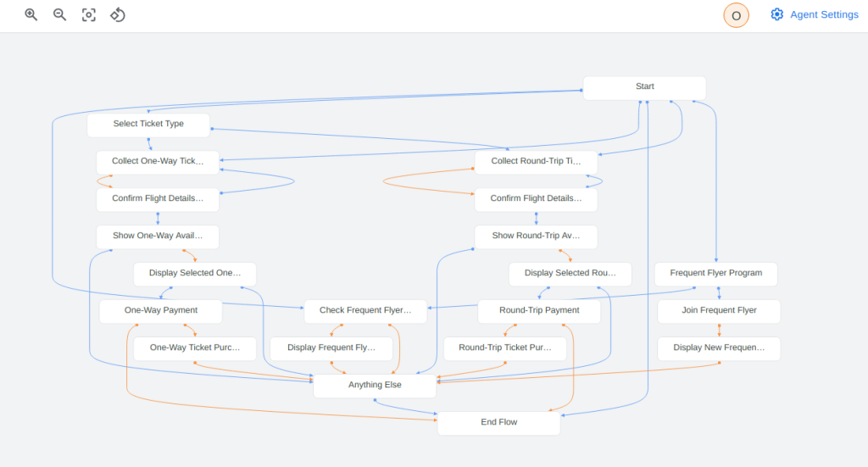
Task: Click the Collect Round-Trip Ticket node
Action: point(536,162)
